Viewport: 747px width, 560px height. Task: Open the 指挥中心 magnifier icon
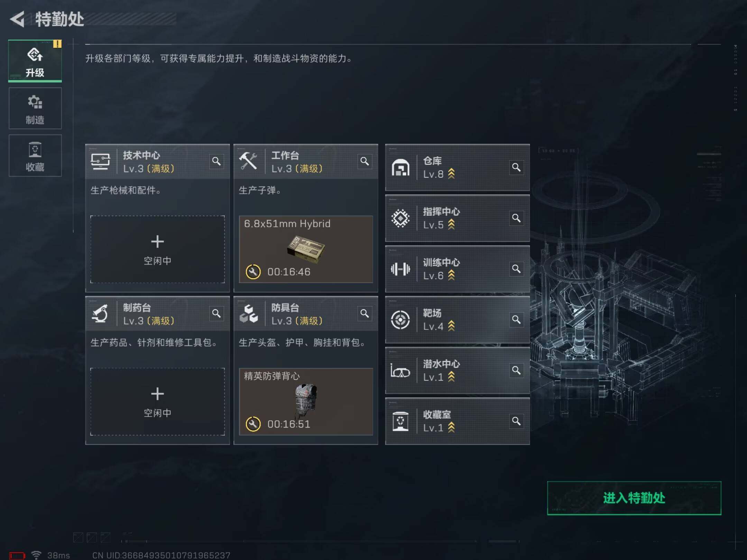tap(516, 218)
